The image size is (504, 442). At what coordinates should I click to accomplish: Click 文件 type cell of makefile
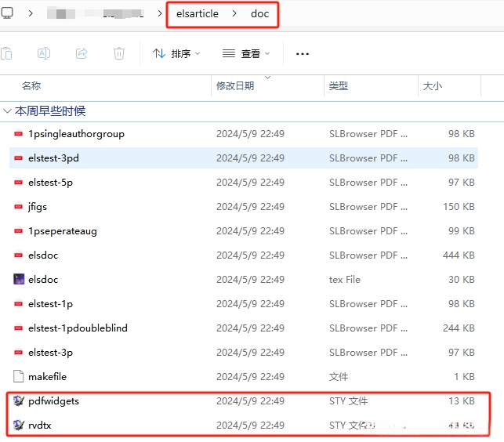point(339,376)
